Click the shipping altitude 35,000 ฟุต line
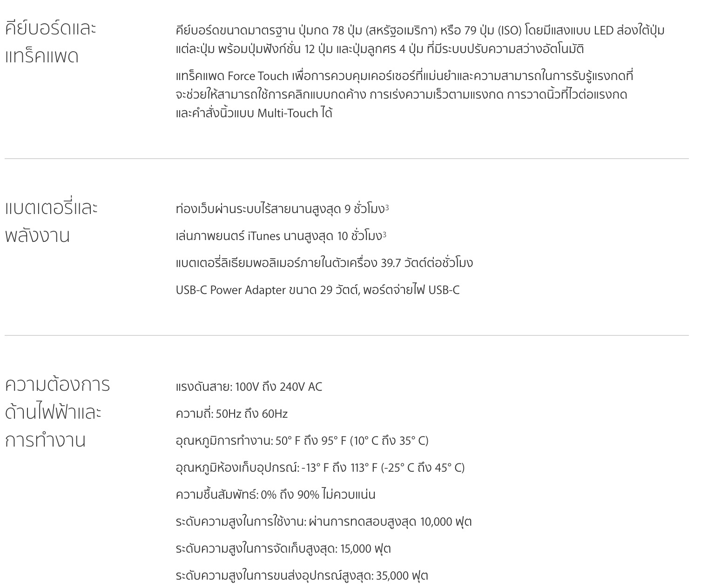The image size is (701, 588). click(x=302, y=576)
